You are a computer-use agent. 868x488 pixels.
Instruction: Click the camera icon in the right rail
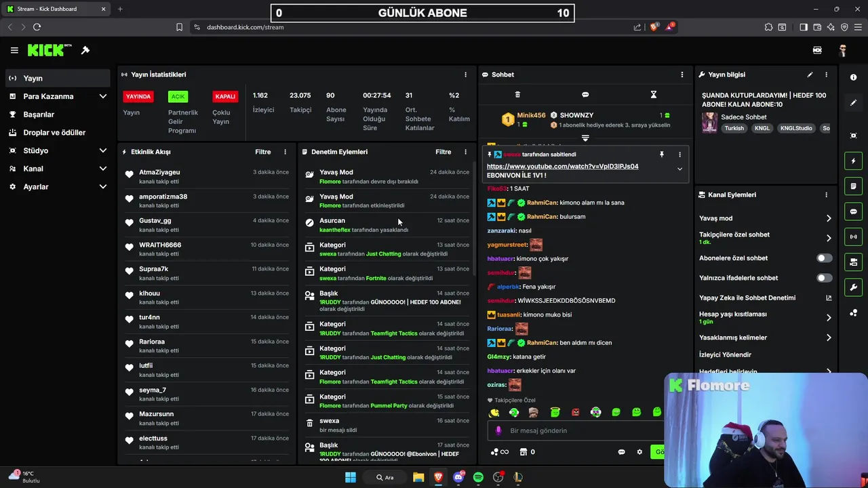pos(853,262)
